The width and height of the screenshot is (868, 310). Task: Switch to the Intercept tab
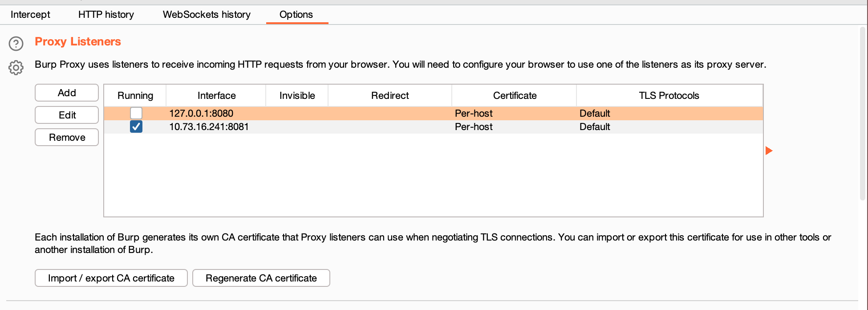(30, 14)
